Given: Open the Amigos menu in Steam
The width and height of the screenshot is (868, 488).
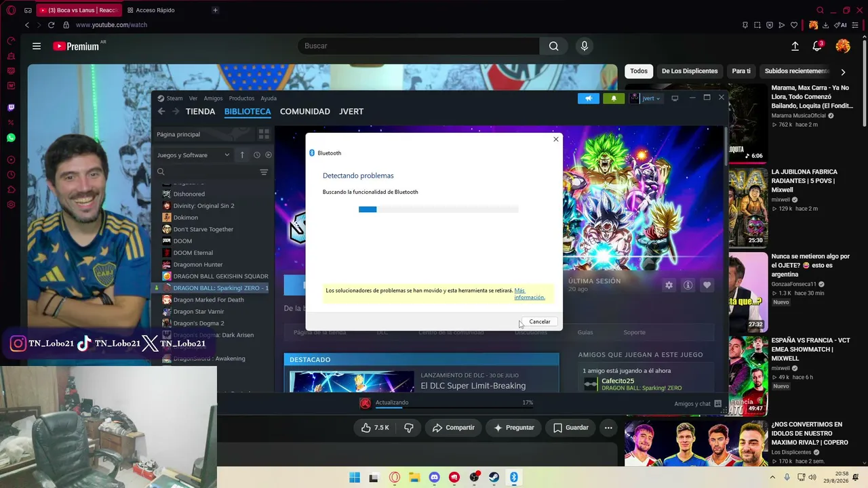Looking at the screenshot, I should pos(213,98).
